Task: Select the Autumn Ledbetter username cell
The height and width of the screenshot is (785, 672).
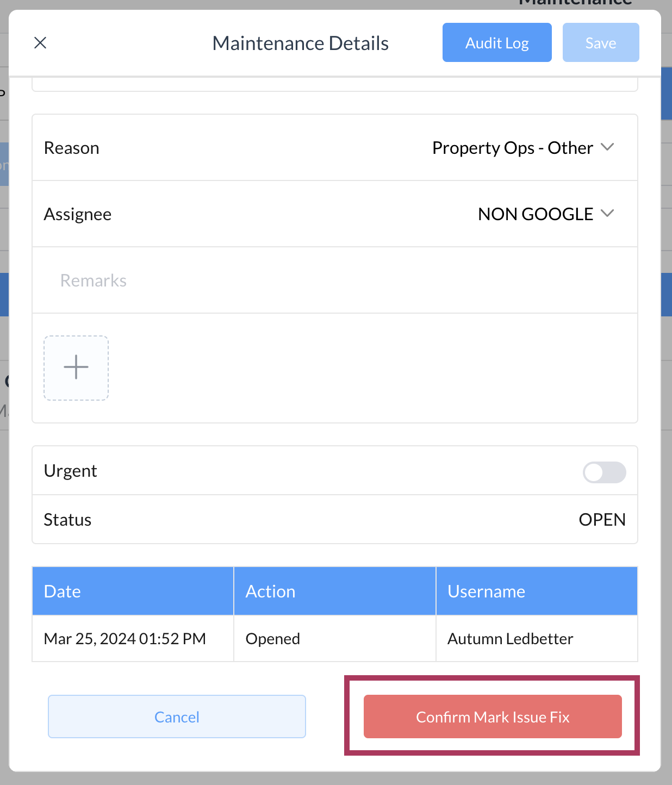Action: tap(510, 639)
